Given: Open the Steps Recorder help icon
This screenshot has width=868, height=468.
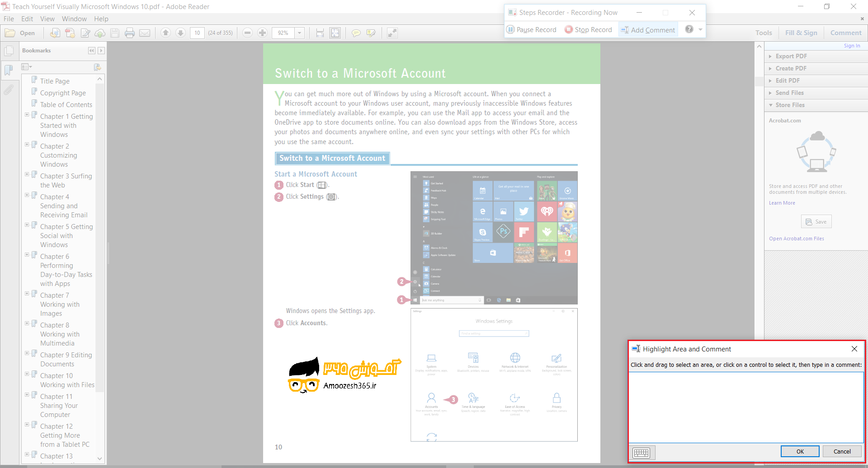Looking at the screenshot, I should click(689, 29).
